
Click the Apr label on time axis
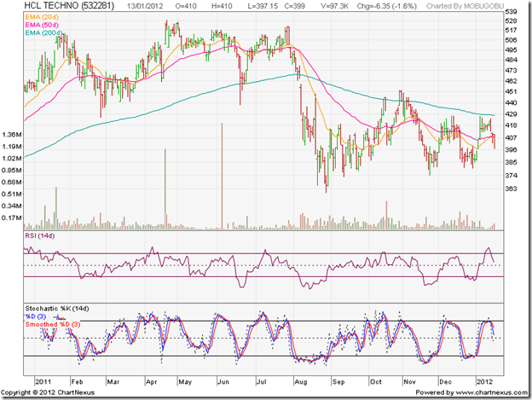click(x=151, y=382)
